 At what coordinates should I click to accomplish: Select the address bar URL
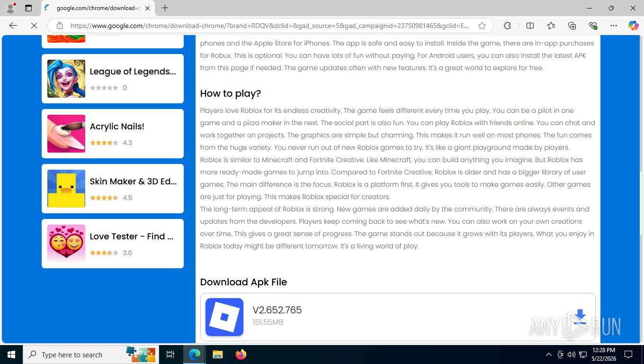(x=270, y=26)
